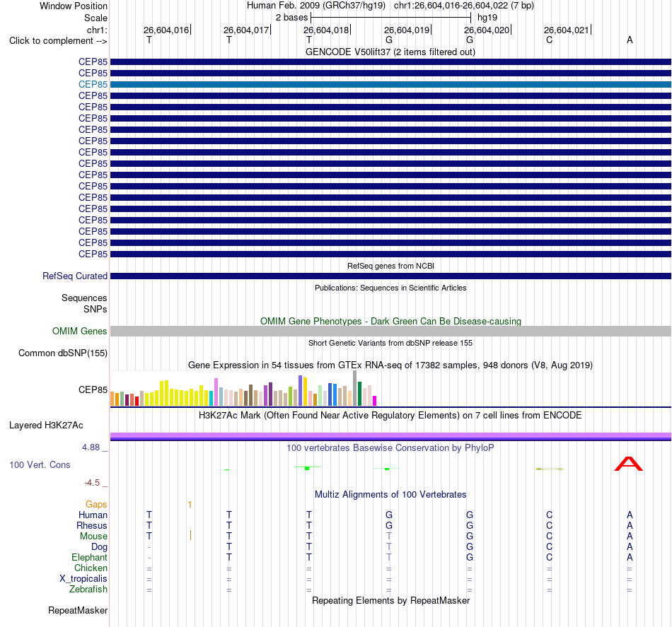Click the 4.88 PhyloP upper scale value

pyautogui.click(x=91, y=447)
